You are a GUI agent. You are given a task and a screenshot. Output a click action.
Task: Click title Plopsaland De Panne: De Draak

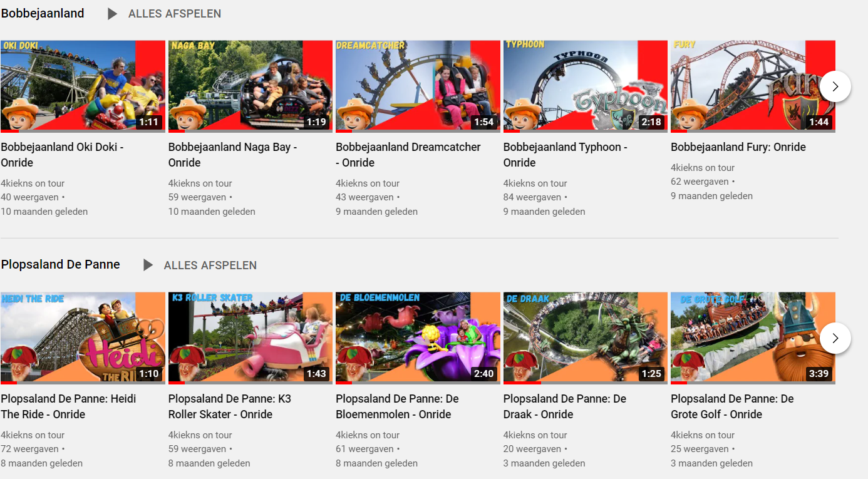[565, 406]
